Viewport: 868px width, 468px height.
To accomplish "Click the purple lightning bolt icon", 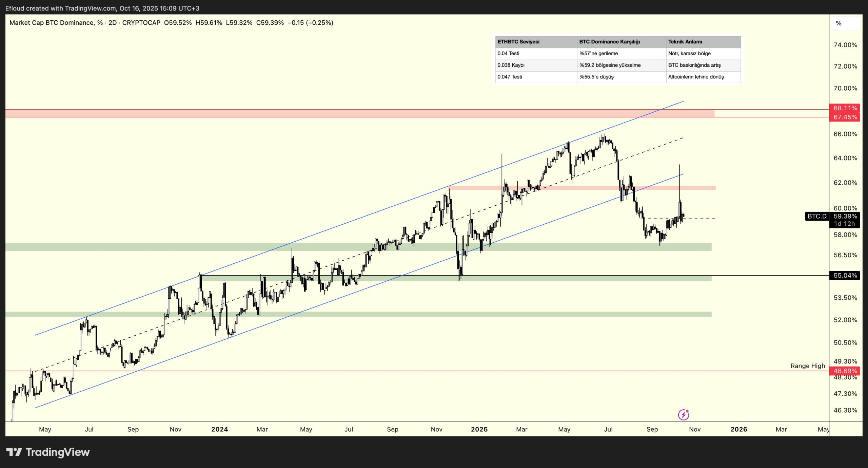I will click(683, 414).
